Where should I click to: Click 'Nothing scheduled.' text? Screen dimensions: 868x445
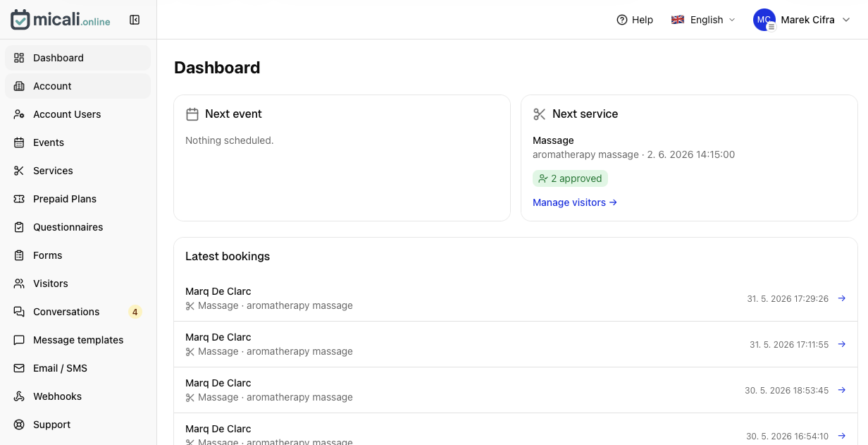point(229,140)
